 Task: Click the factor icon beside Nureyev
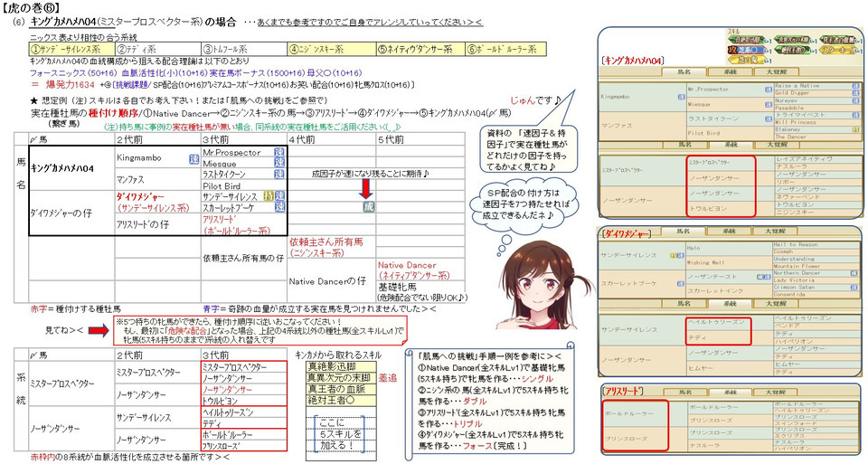856,100
